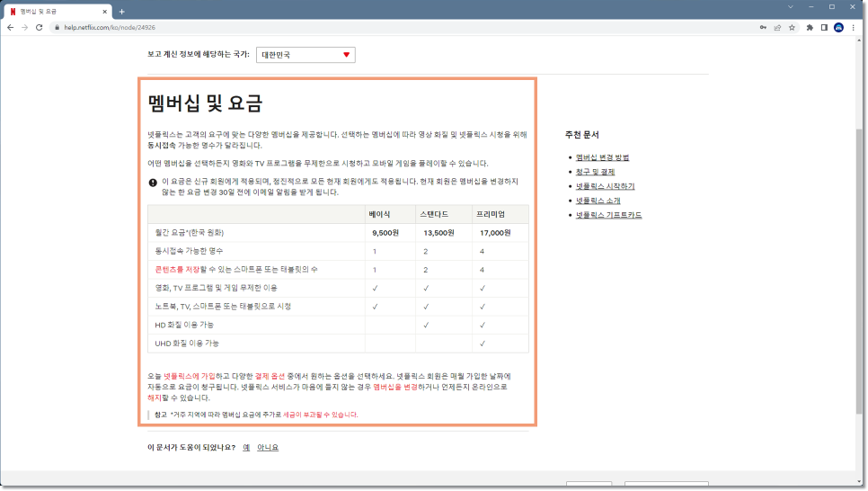Click the page vertical scrollbar
The height and width of the screenshot is (491, 868).
coord(859,271)
